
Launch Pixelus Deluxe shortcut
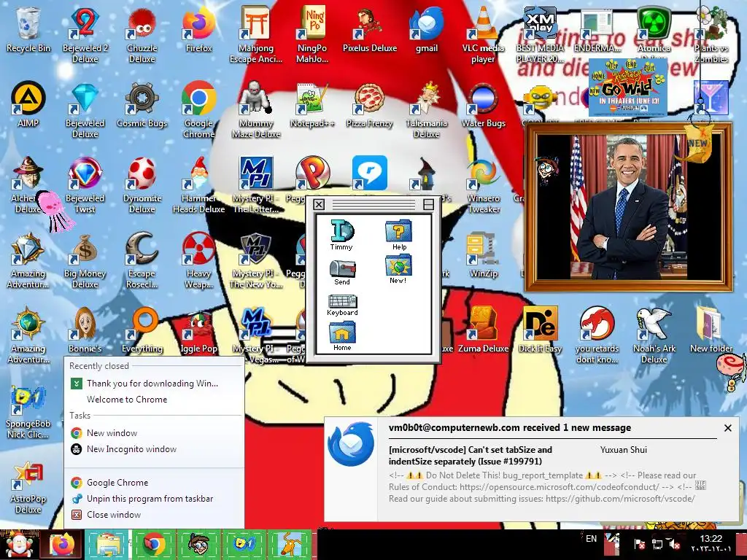click(x=370, y=28)
